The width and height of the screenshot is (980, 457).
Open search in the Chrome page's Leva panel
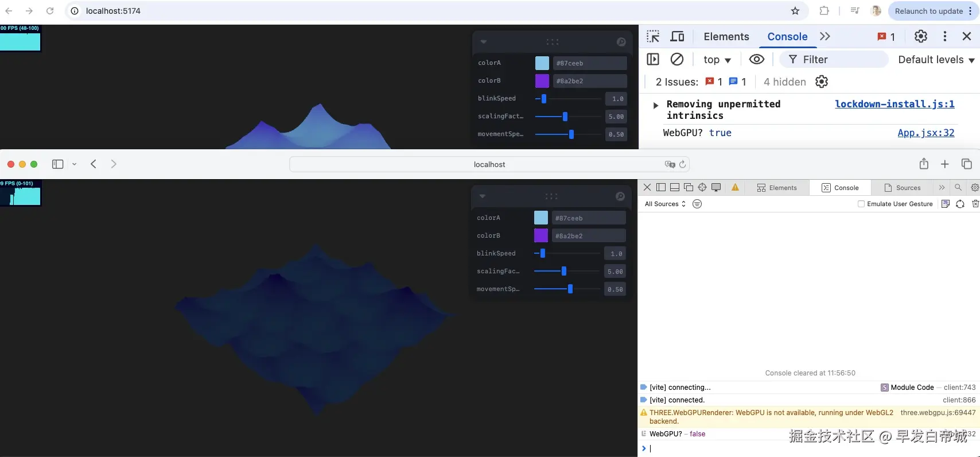(x=621, y=42)
